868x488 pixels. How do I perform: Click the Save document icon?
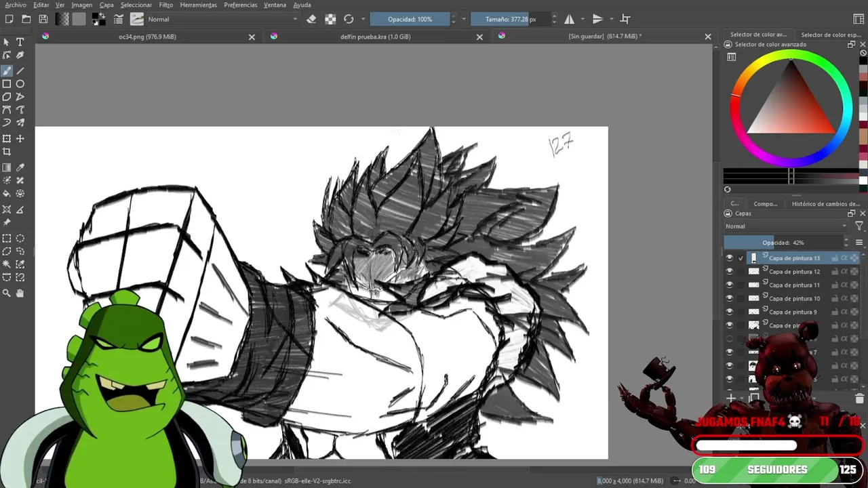[43, 19]
